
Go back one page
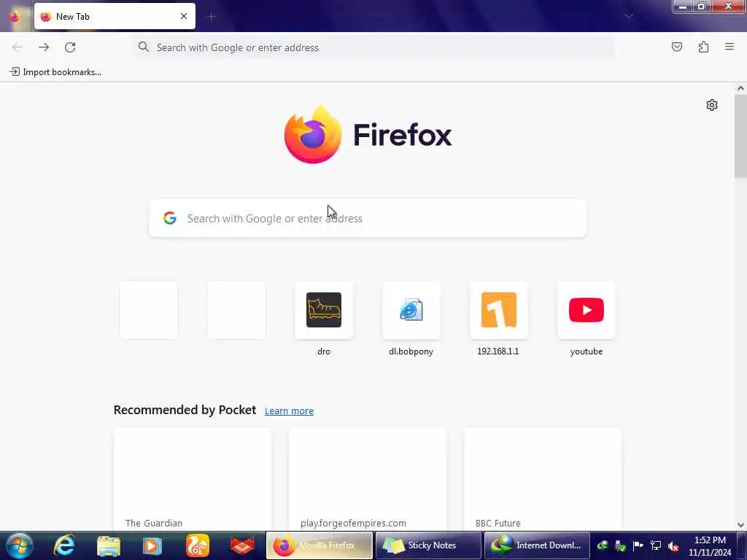pos(18,47)
